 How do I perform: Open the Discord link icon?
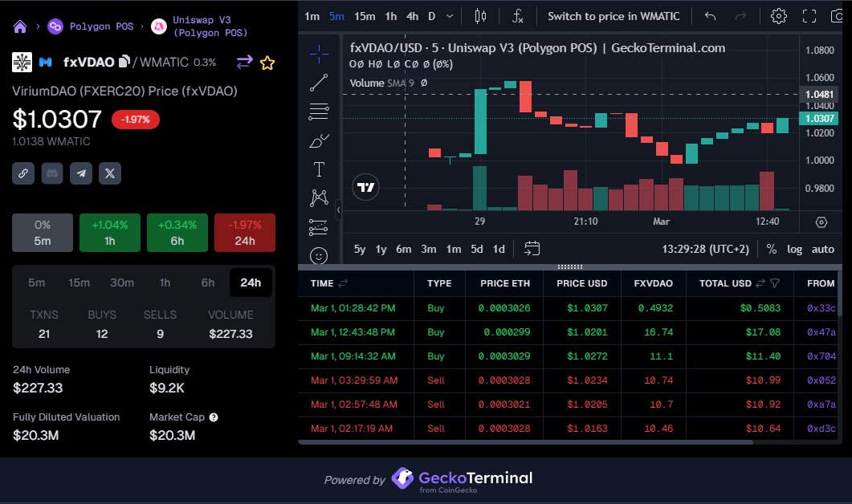pyautogui.click(x=52, y=173)
